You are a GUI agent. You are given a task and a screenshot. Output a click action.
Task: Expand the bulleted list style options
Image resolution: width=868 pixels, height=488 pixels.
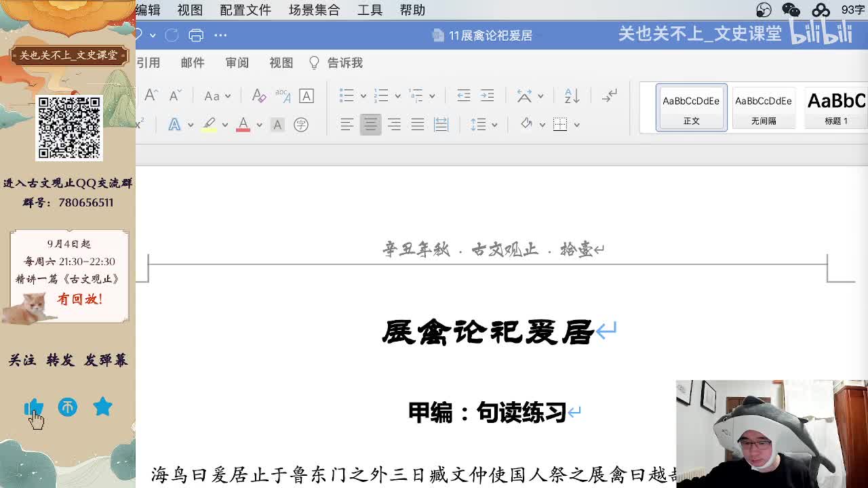pos(363,96)
